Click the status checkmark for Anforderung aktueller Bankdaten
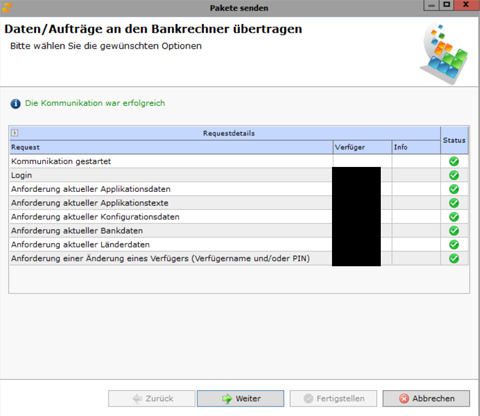Viewport: 480px width, 416px height. 454,231
